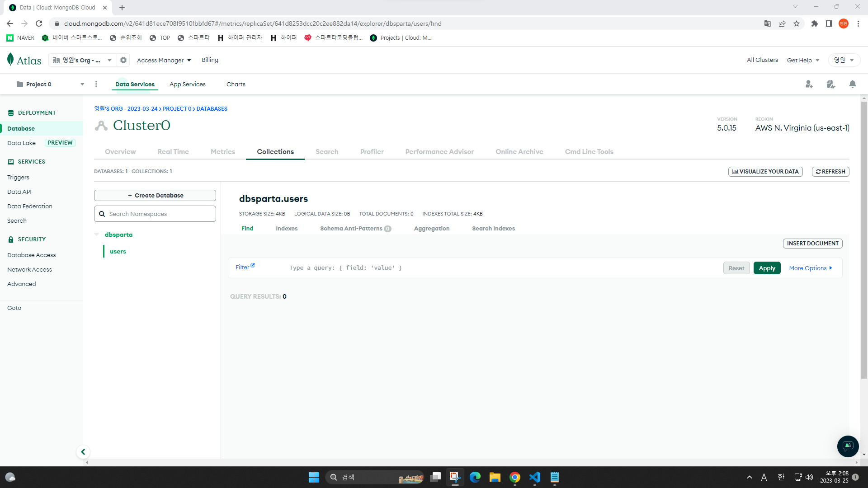868x488 pixels.
Task: Click invite user to project icon
Action: 809,84
